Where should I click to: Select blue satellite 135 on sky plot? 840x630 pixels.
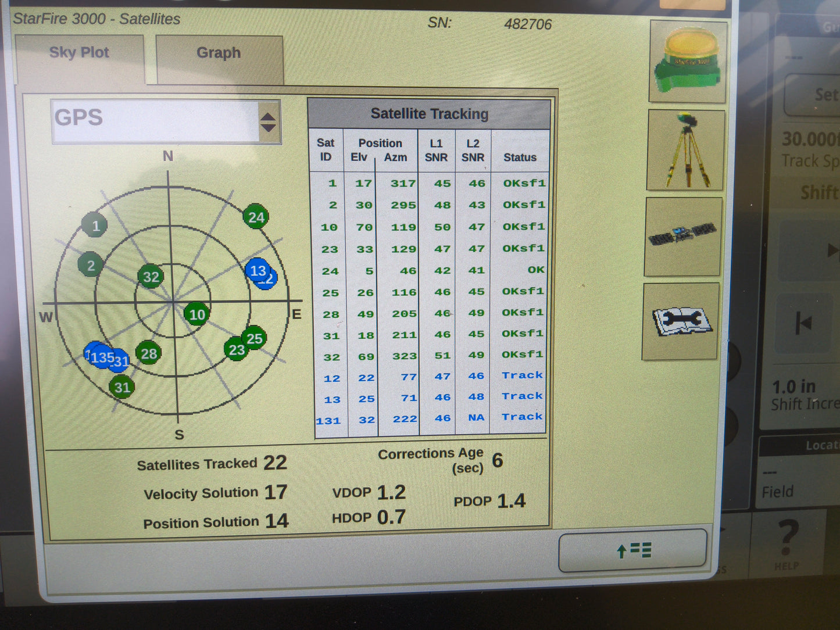(x=102, y=357)
